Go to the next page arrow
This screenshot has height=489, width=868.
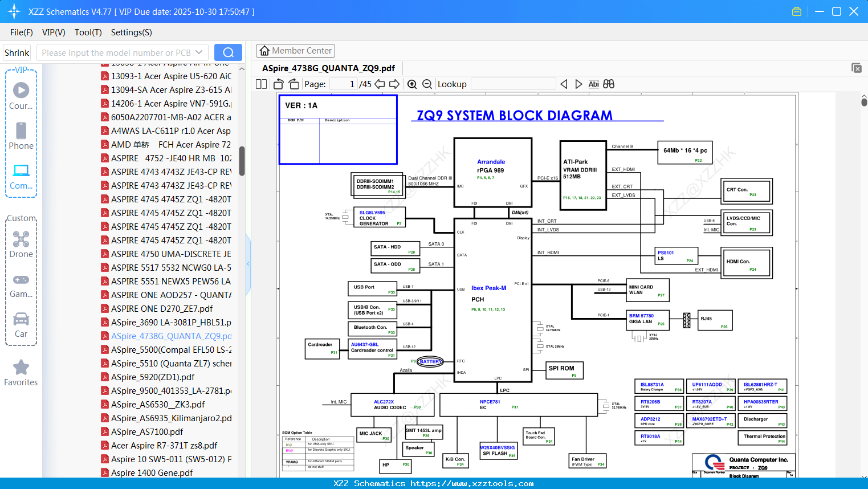click(x=394, y=84)
